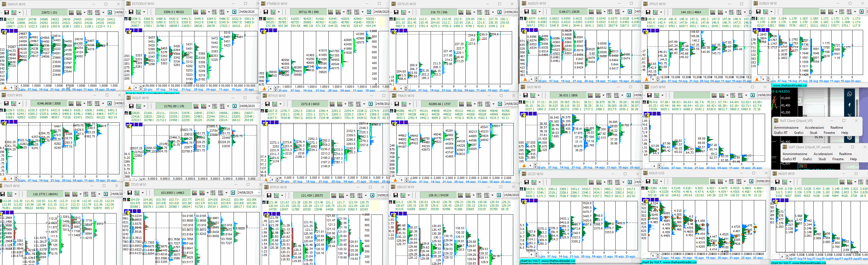Open Finestre menu in VolT Client 24poll_VP_weekl
The width and height of the screenshot is (868, 265).
[838, 159]
